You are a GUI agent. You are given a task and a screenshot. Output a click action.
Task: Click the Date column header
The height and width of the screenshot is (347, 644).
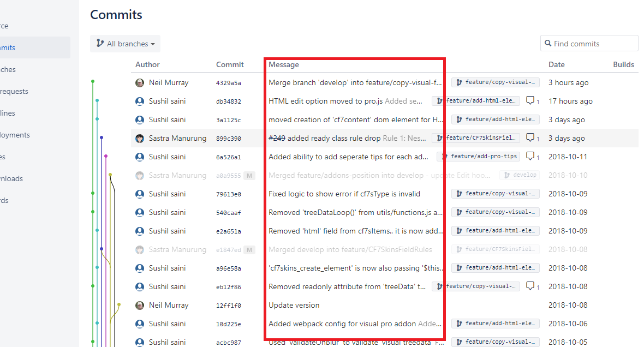pos(556,64)
